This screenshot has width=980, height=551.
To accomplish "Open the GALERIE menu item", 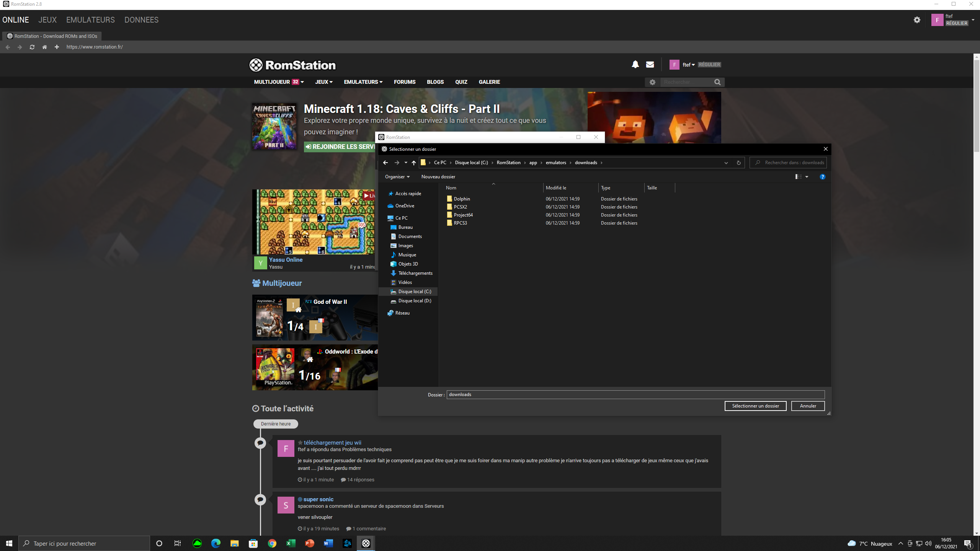I will click(489, 82).
